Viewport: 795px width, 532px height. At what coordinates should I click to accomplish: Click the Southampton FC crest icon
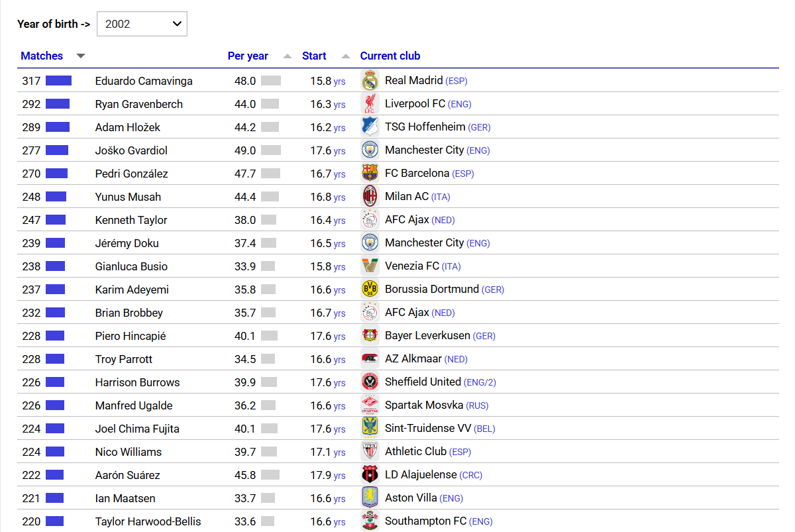pos(370,521)
